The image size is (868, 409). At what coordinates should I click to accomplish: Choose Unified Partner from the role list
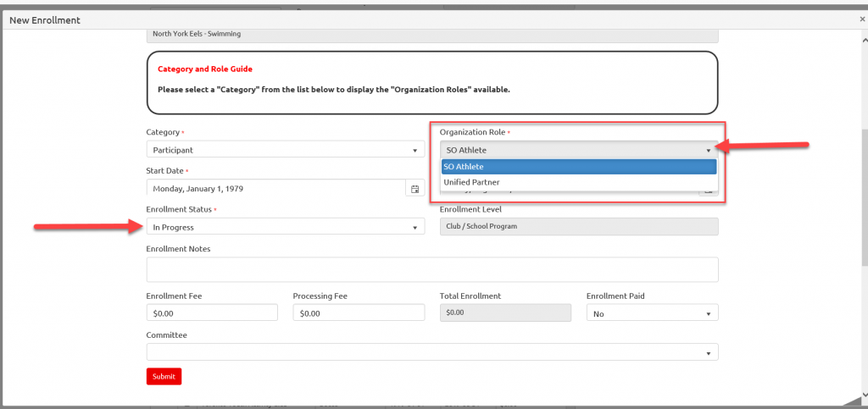[x=579, y=182]
